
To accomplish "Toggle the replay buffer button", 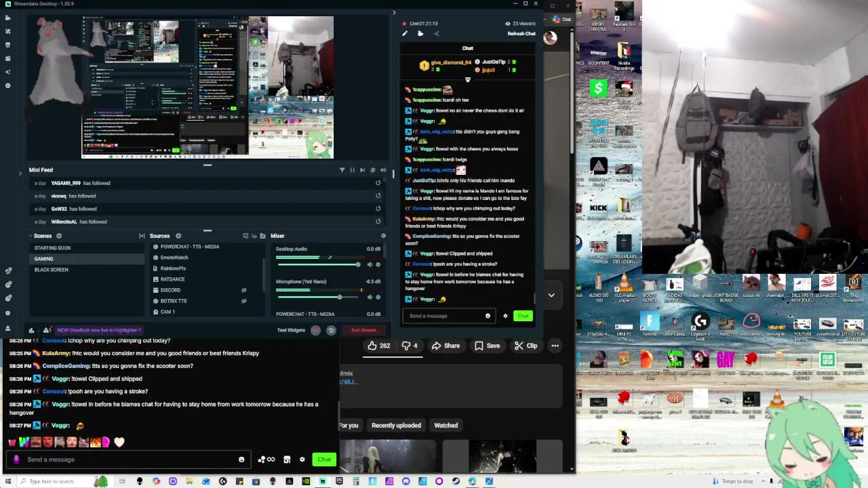I will coord(331,330).
